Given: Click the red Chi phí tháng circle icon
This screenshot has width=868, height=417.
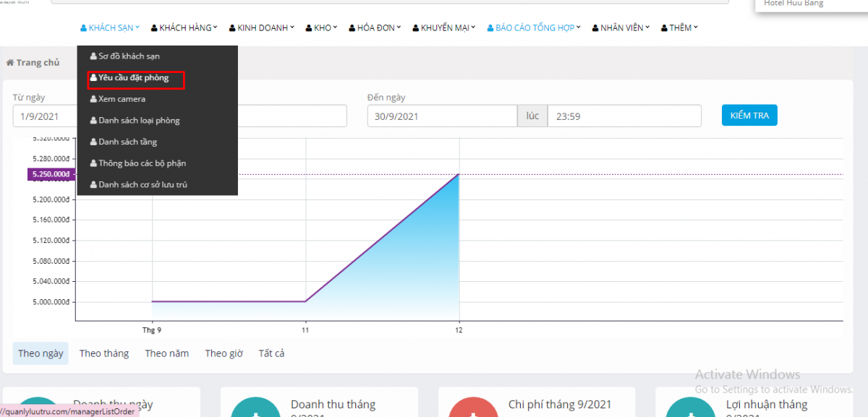Looking at the screenshot, I should pyautogui.click(x=471, y=409).
